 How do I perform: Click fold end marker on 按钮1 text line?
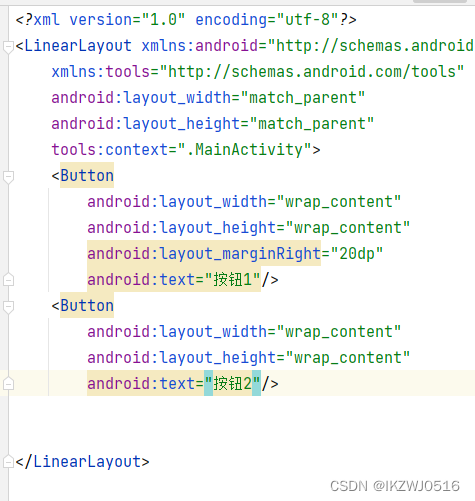click(x=8, y=279)
